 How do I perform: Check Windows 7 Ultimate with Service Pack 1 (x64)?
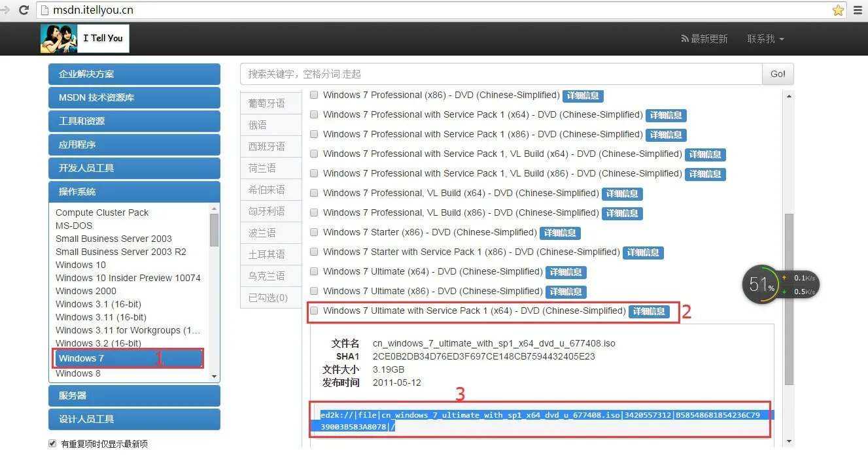tap(314, 311)
